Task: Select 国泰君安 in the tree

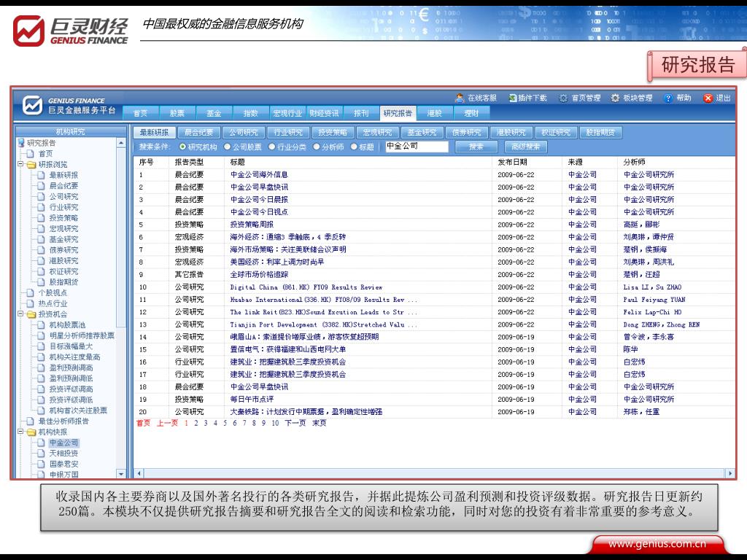Action: click(64, 464)
